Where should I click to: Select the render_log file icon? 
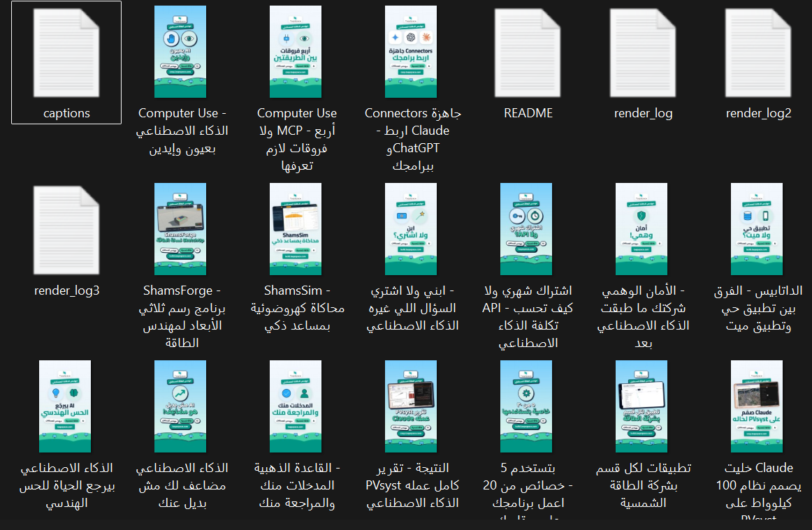[x=643, y=53]
